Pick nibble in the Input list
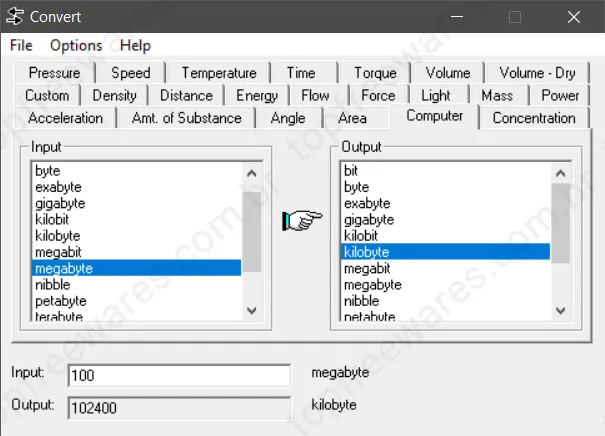This screenshot has height=436, width=605. pyautogui.click(x=137, y=284)
